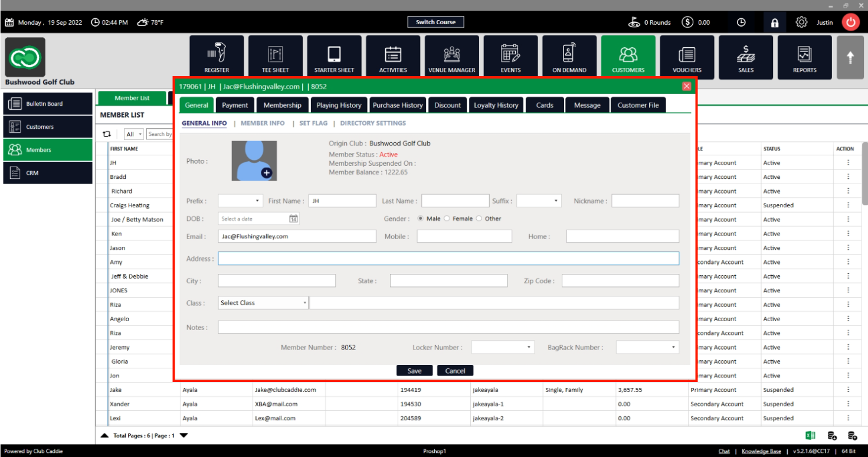Viewport: 868px width, 457px height.
Task: Click into the Last Name field
Action: [455, 201]
